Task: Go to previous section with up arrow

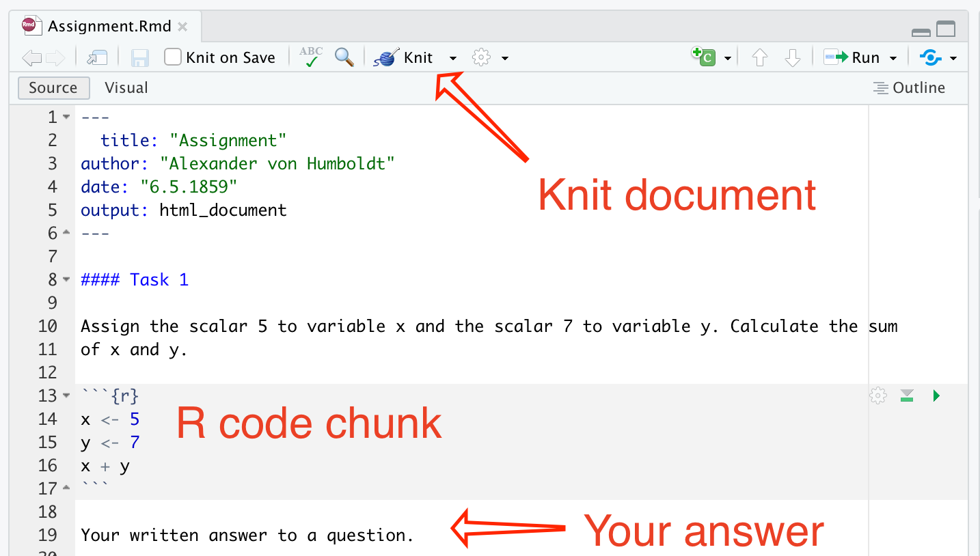Action: click(x=759, y=58)
